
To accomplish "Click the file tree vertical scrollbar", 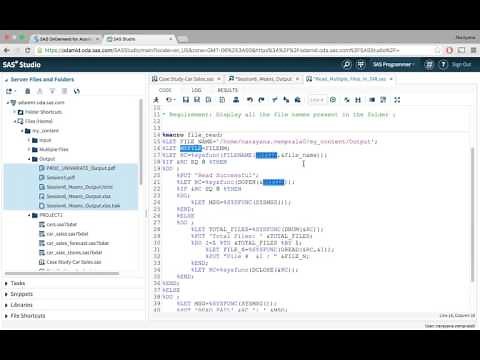I will tap(141, 142).
